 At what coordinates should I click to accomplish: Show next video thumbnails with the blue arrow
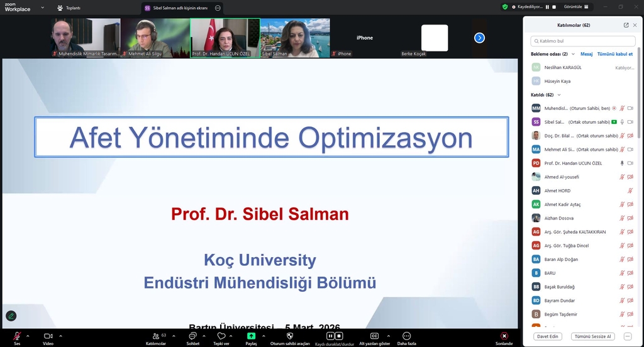click(479, 38)
